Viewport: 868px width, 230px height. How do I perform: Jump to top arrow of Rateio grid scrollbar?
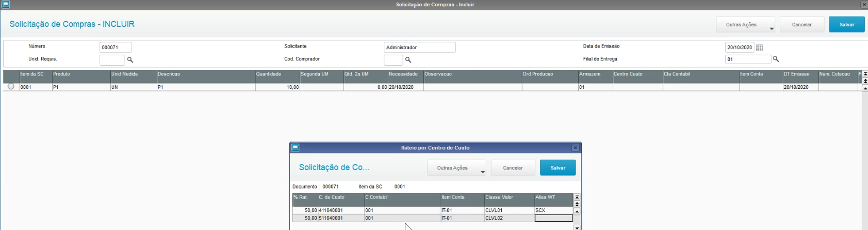pyautogui.click(x=577, y=197)
